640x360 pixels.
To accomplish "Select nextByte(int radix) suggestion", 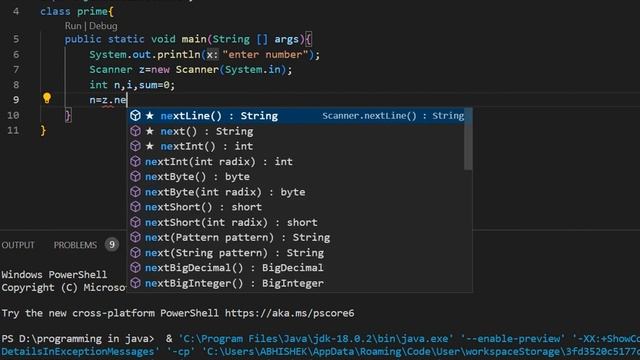I will click(297, 192).
